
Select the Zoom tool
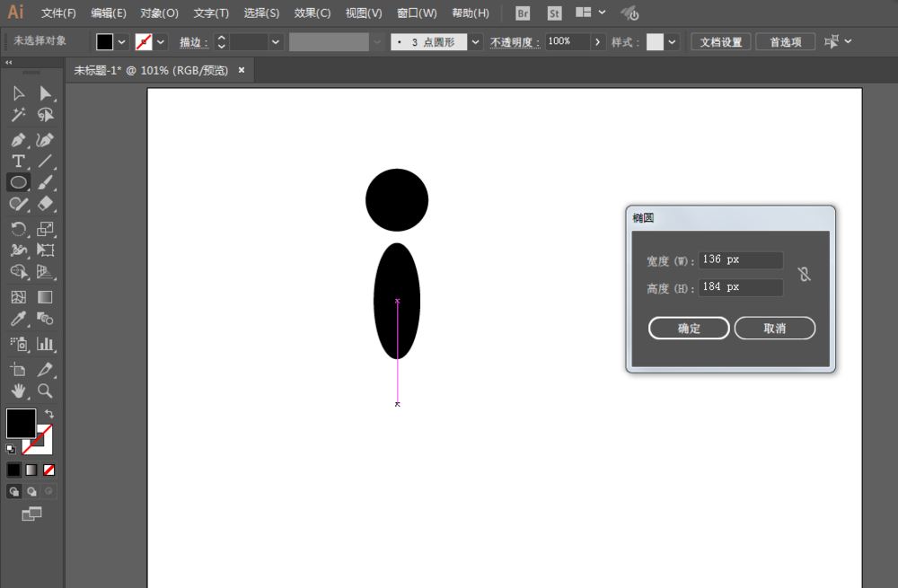(45, 391)
